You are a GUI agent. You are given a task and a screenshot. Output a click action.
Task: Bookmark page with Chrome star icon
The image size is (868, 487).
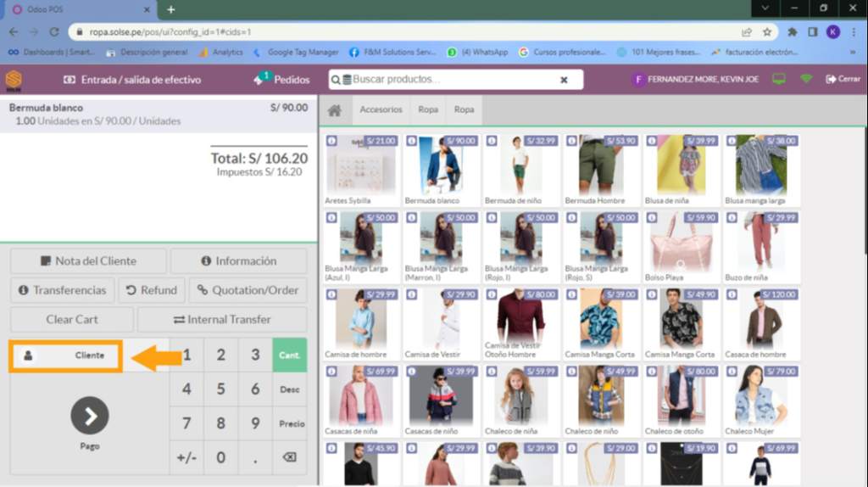[x=767, y=32]
